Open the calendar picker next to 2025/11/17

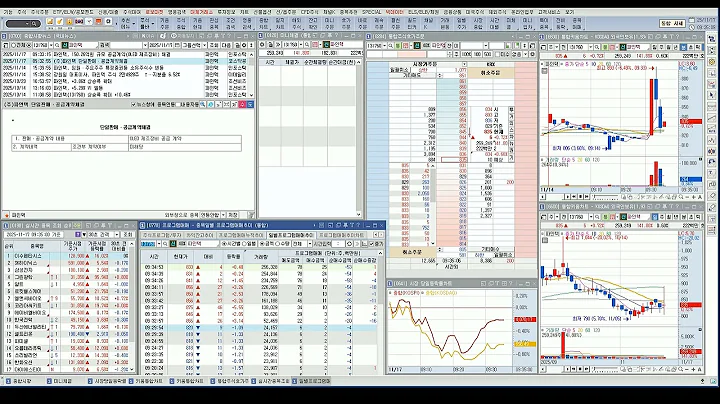click(176, 45)
